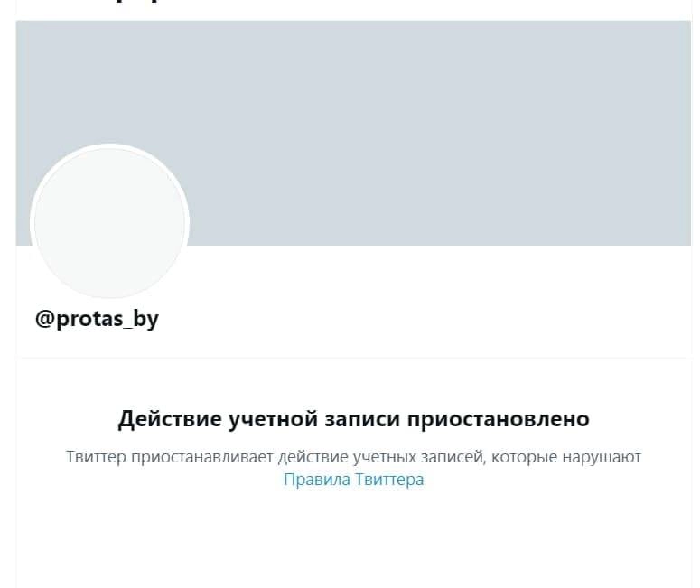Click the word Твиттера in the blue link

pos(389,480)
